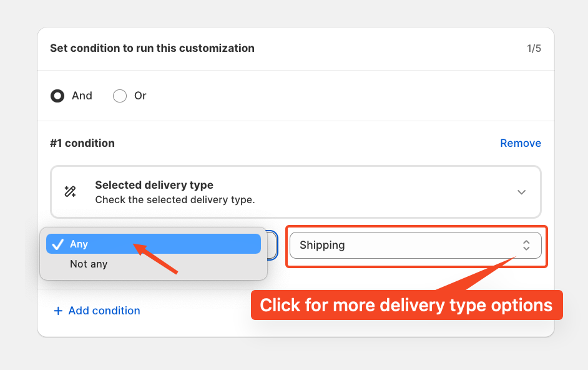Click the "#1 condition" heading
The image size is (588, 370).
click(82, 143)
